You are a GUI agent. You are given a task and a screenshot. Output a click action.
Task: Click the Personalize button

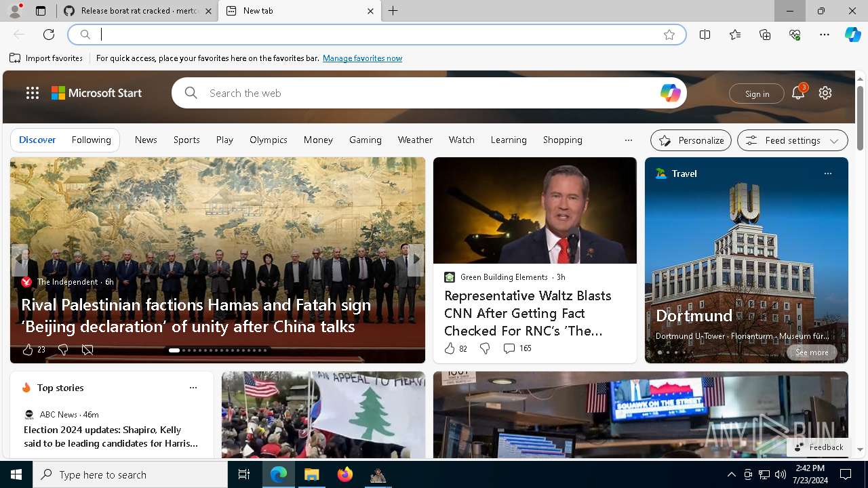691,140
